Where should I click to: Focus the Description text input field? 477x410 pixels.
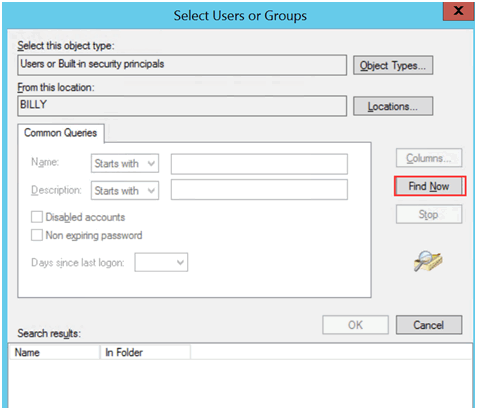click(259, 190)
